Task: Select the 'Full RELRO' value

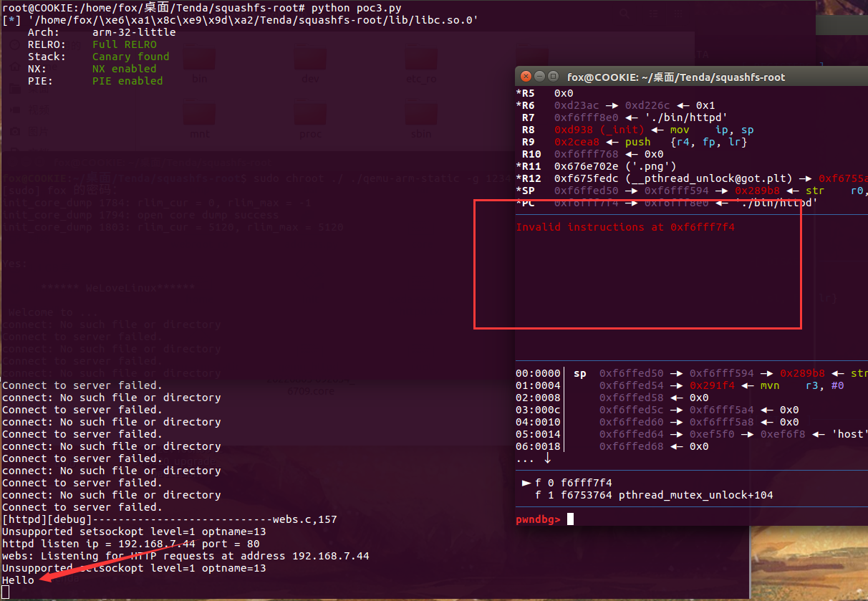Action: [x=125, y=44]
